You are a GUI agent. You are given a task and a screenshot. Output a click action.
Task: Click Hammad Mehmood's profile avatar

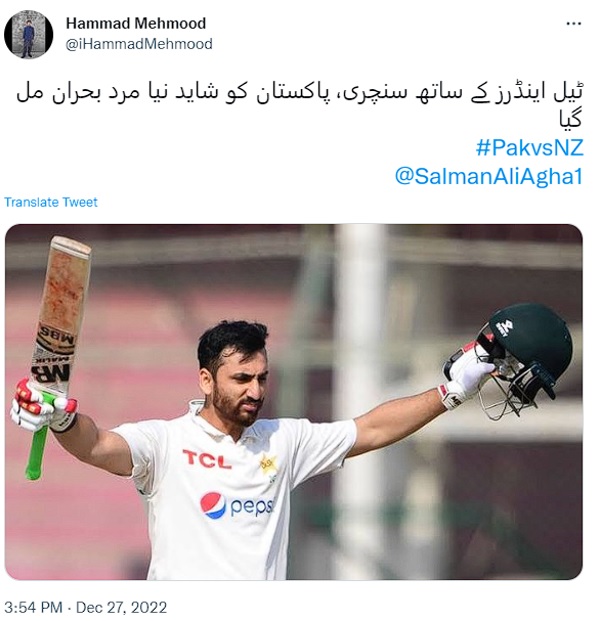pos(29,34)
